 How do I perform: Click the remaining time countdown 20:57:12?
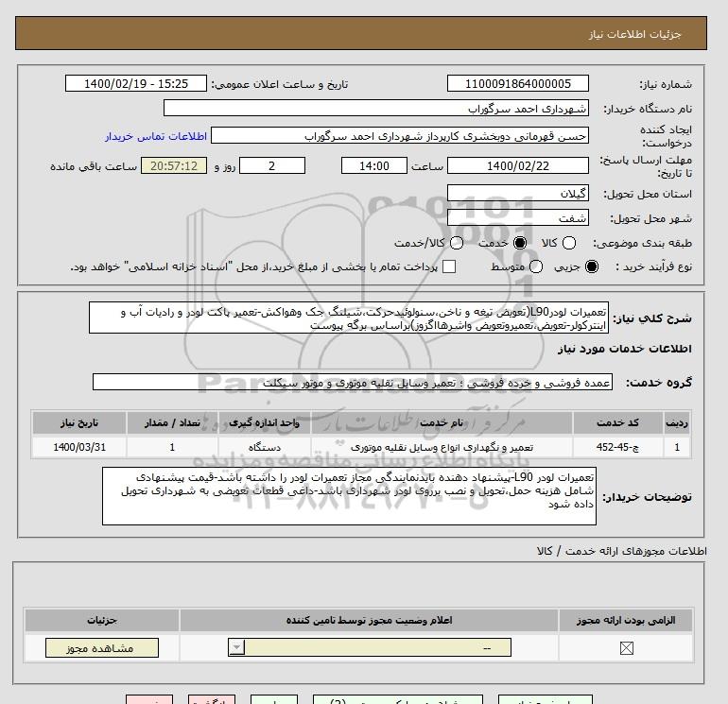pos(174,165)
